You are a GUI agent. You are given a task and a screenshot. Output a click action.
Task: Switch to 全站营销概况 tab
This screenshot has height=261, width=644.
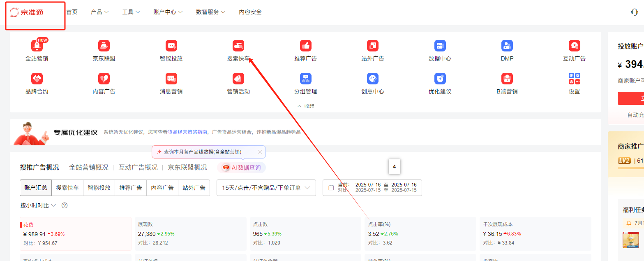tap(88, 168)
